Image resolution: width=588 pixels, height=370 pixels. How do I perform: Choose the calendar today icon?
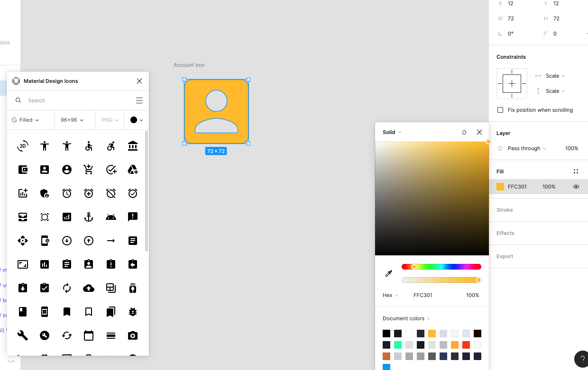[89, 335]
